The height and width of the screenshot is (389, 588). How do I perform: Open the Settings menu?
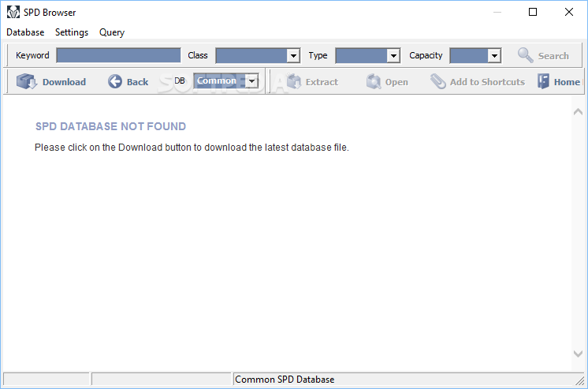tap(72, 32)
